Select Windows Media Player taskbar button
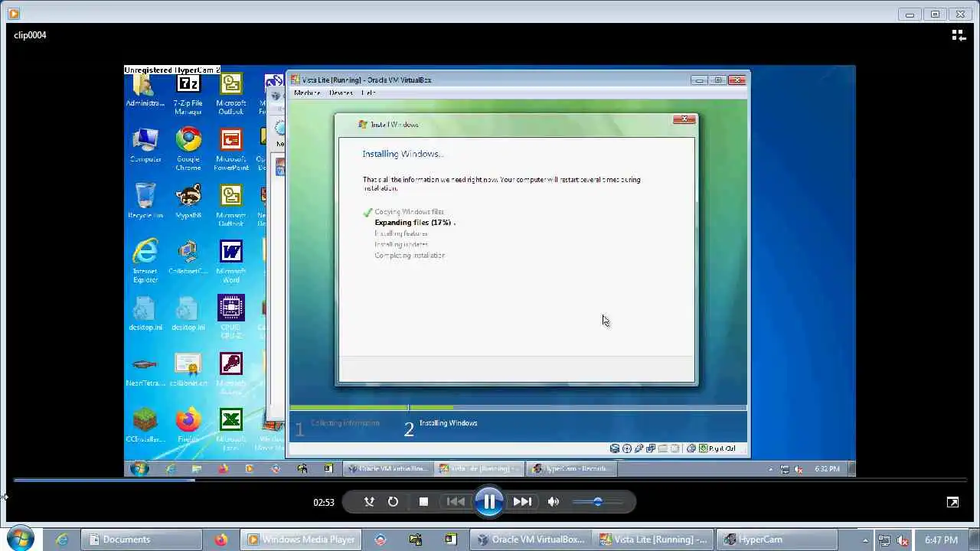Screen dimensions: 980x551 coord(302,540)
